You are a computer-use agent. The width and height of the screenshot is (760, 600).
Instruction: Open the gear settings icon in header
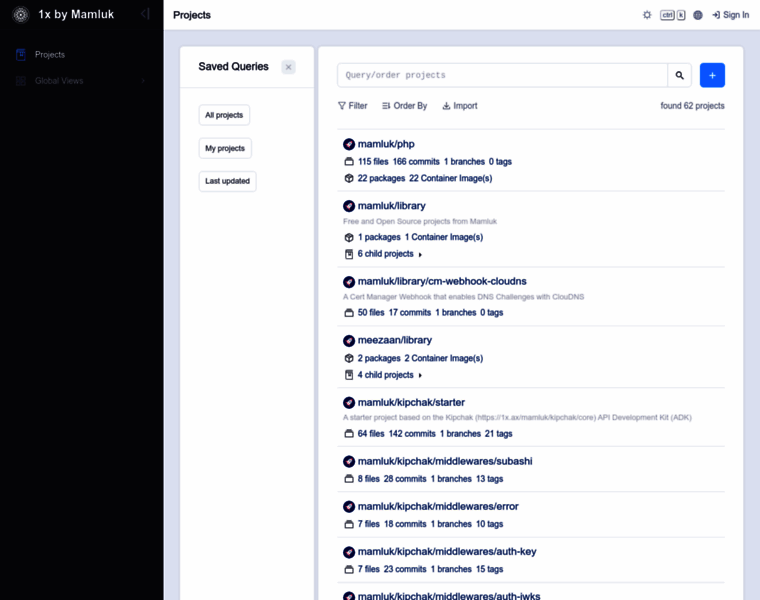[647, 15]
